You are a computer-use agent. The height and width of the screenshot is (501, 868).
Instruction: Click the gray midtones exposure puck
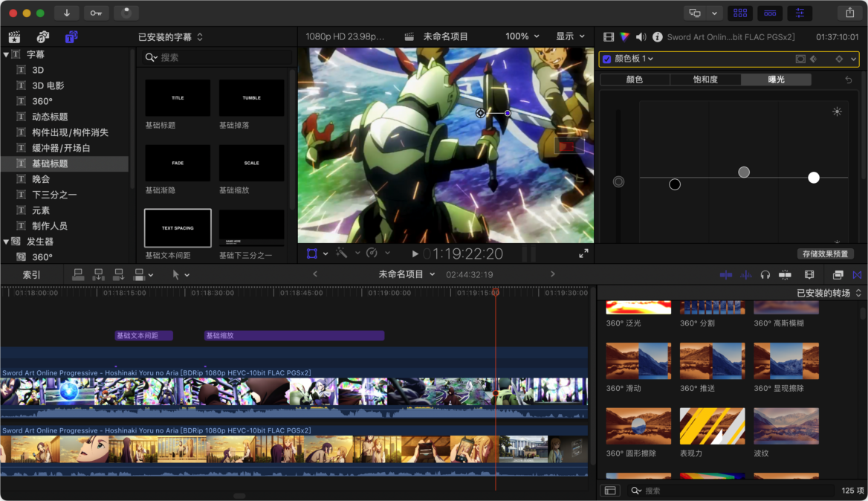click(744, 172)
